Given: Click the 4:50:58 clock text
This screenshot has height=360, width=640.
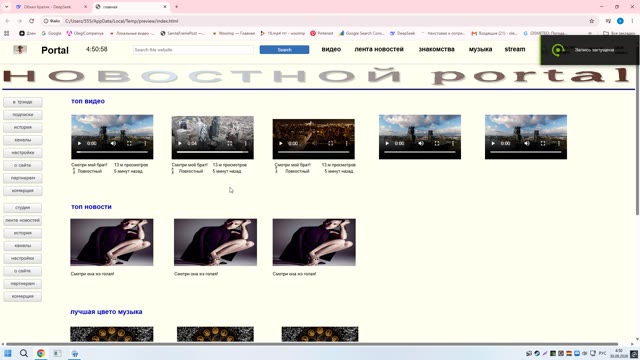Looking at the screenshot, I should tap(97, 49).
